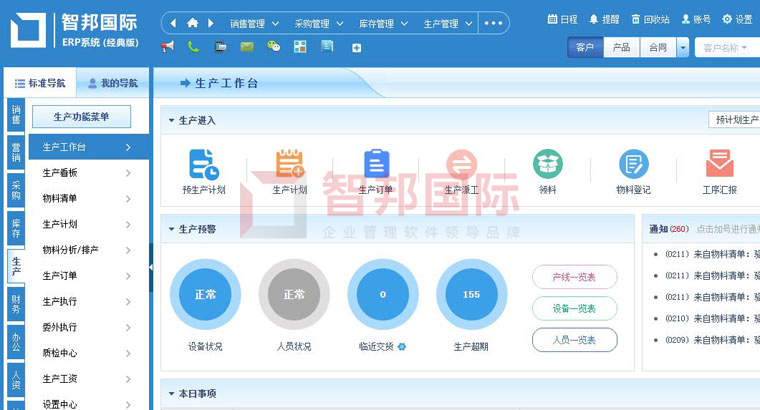Open 设置 settings gear

tap(737, 19)
